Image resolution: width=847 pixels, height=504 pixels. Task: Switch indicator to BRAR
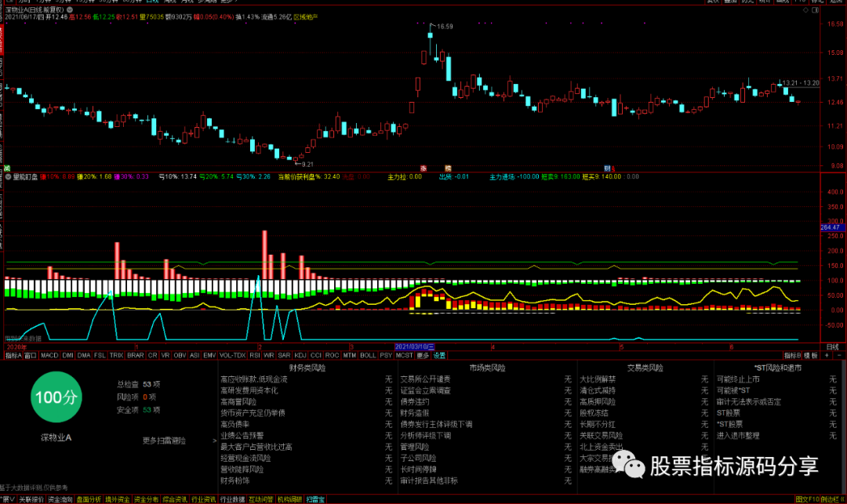coord(135,356)
